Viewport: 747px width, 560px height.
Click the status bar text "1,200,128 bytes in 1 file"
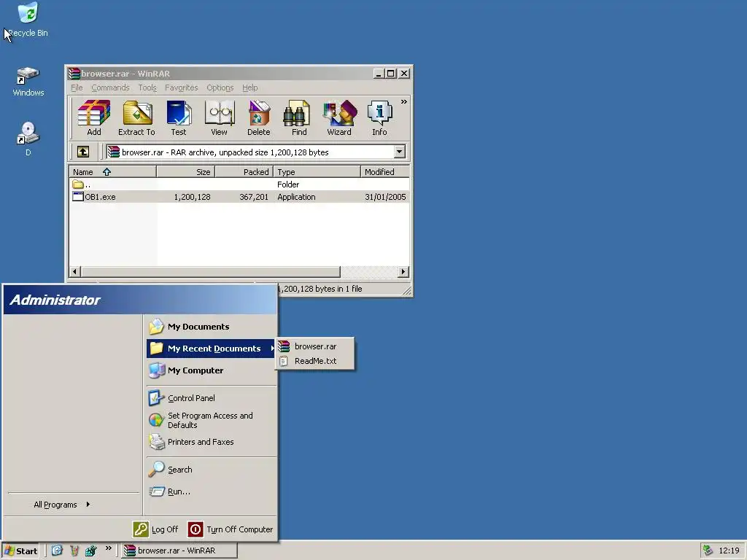tap(320, 289)
